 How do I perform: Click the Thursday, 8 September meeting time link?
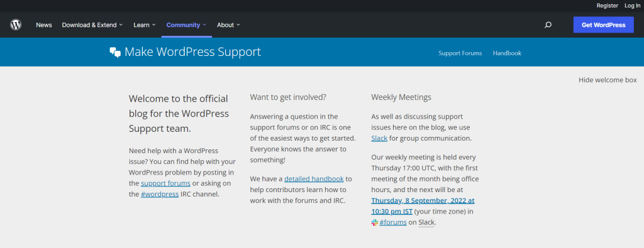[423, 206]
